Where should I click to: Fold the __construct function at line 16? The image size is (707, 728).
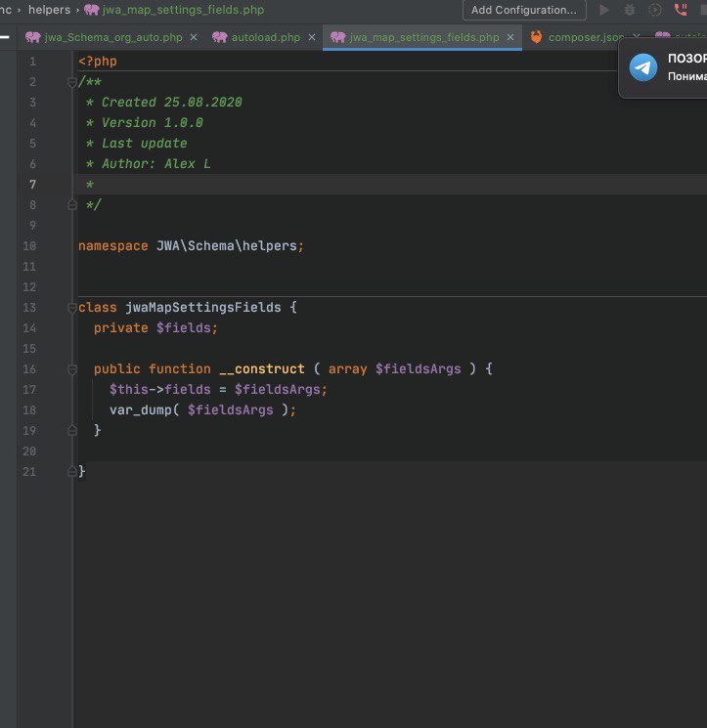(x=71, y=369)
